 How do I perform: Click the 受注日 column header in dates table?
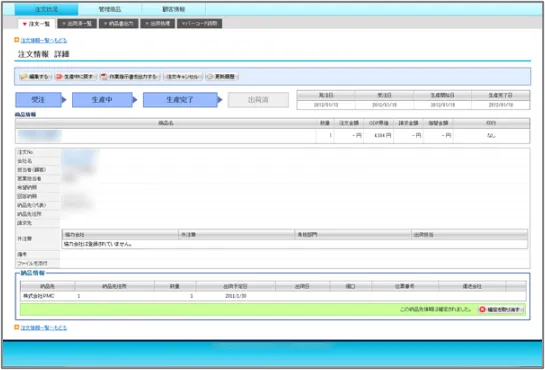point(384,95)
